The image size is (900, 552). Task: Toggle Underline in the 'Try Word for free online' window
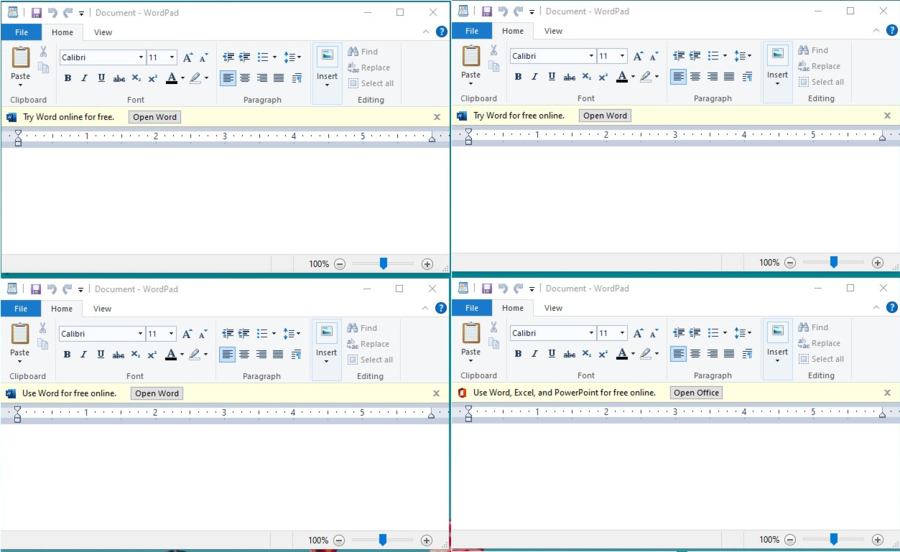tap(552, 77)
